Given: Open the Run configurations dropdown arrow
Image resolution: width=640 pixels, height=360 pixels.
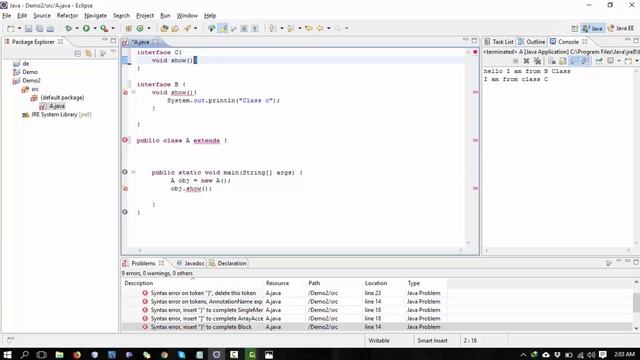Looking at the screenshot, I should pyautogui.click(x=95, y=28).
